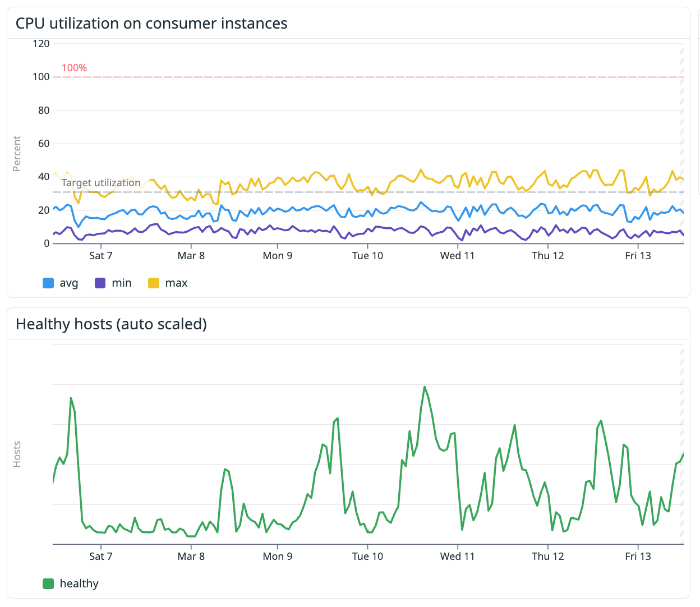Click Wed 11 on the CPU chart axis

pos(458,256)
